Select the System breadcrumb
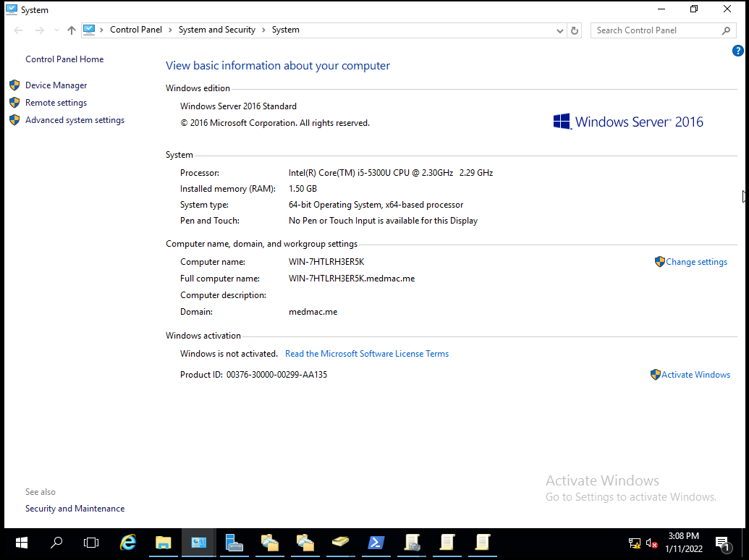 coord(286,30)
